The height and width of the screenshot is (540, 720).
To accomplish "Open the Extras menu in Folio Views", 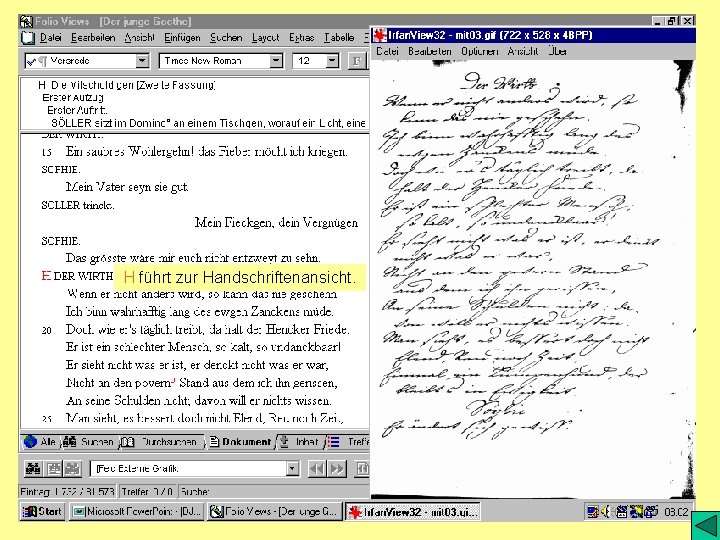I will pyautogui.click(x=301, y=38).
